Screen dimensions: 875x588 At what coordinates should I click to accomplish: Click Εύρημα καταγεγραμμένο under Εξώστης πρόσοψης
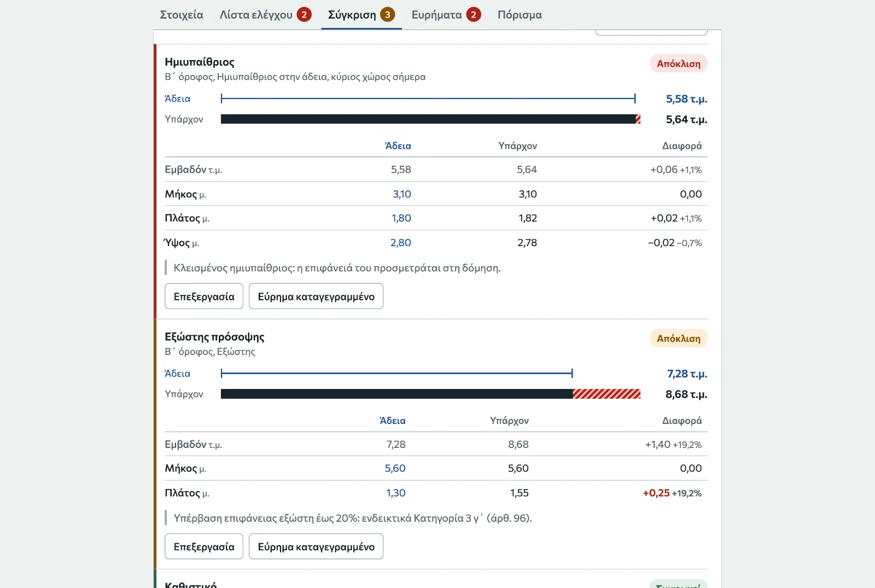[316, 546]
